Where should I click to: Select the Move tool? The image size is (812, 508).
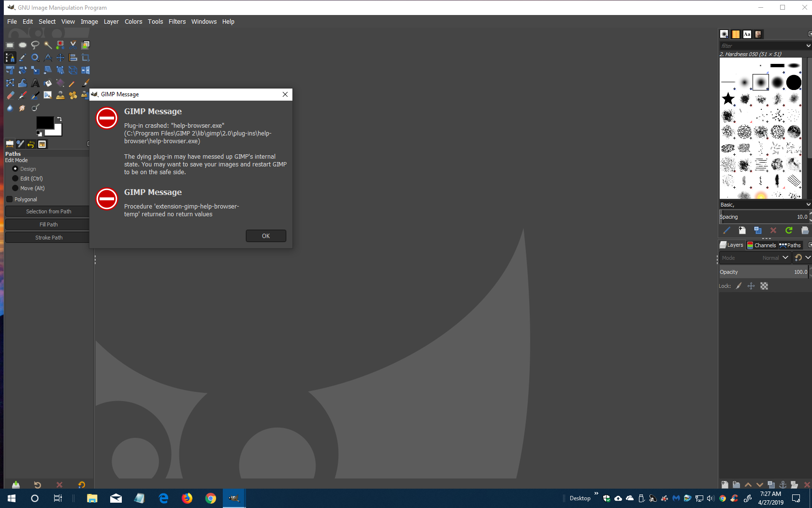pyautogui.click(x=60, y=58)
